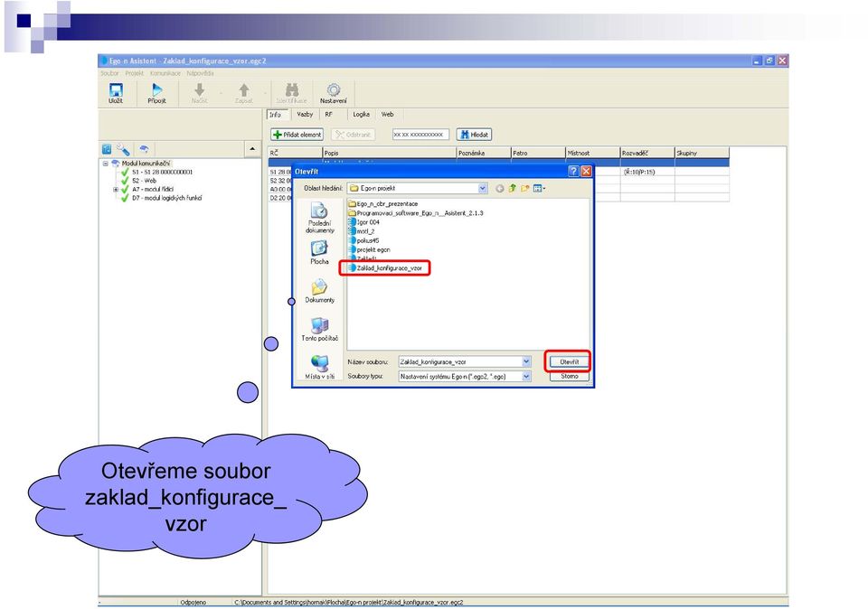Click the Storno cancel button
Viewport: 868px width, 609px height.
click(x=569, y=376)
